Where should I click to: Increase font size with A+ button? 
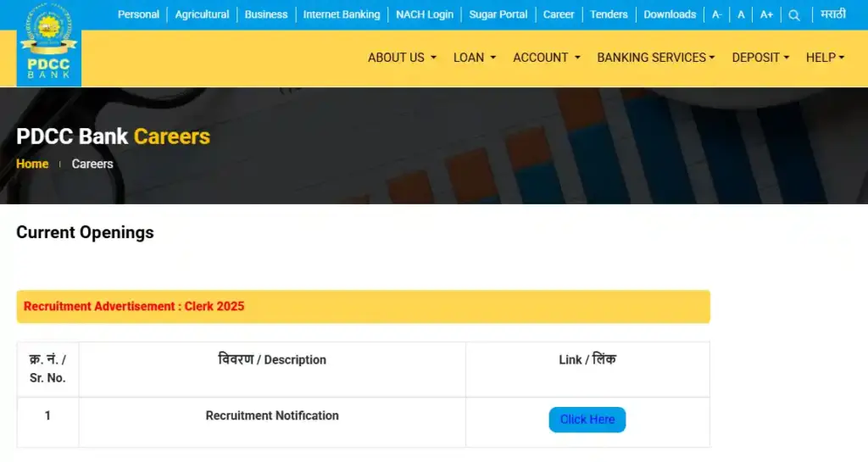766,14
